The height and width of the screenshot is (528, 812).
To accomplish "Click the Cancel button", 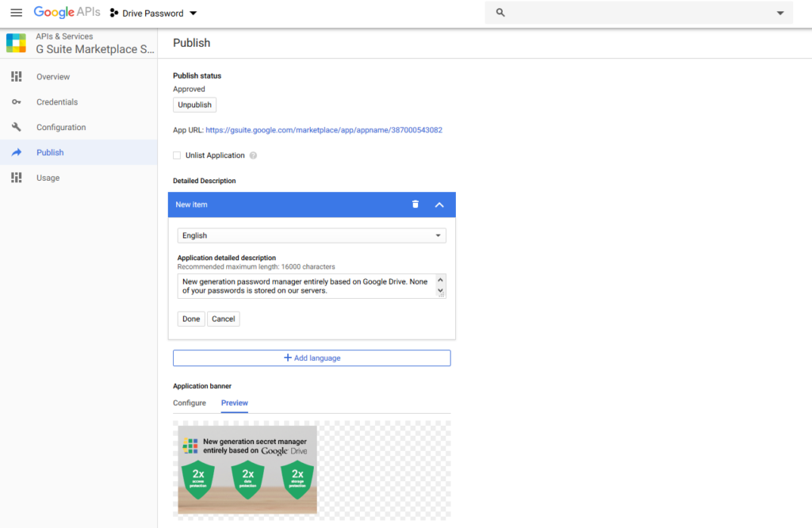I will coord(223,319).
